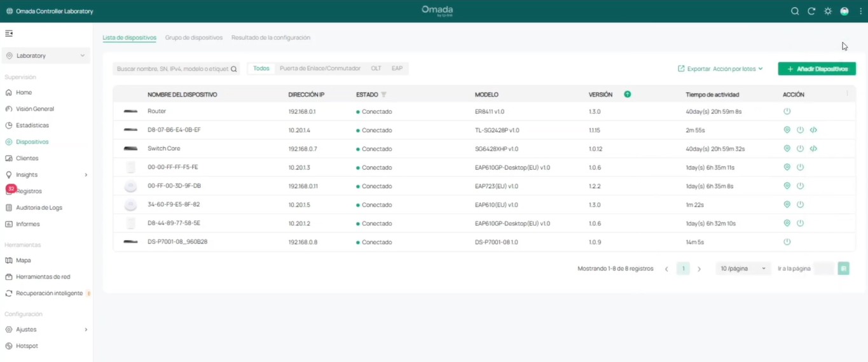This screenshot has height=362, width=868.
Task: Click the DS-P7001-08_960B28 device name
Action: tap(177, 242)
